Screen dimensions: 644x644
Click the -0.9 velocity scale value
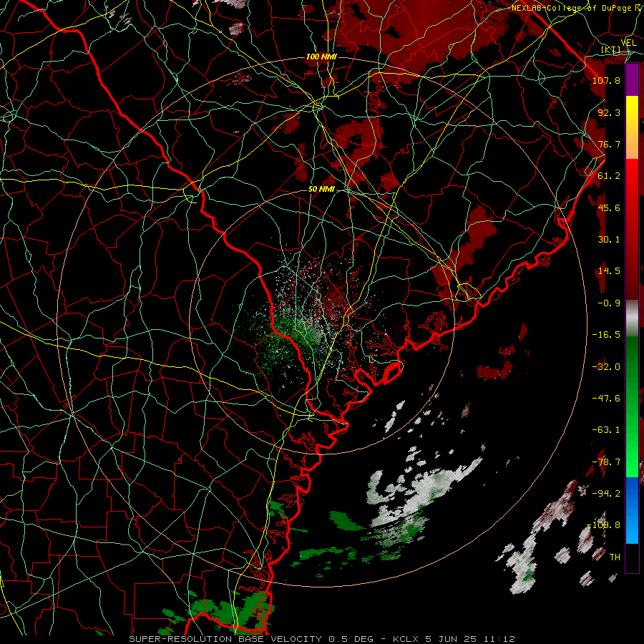609,303
